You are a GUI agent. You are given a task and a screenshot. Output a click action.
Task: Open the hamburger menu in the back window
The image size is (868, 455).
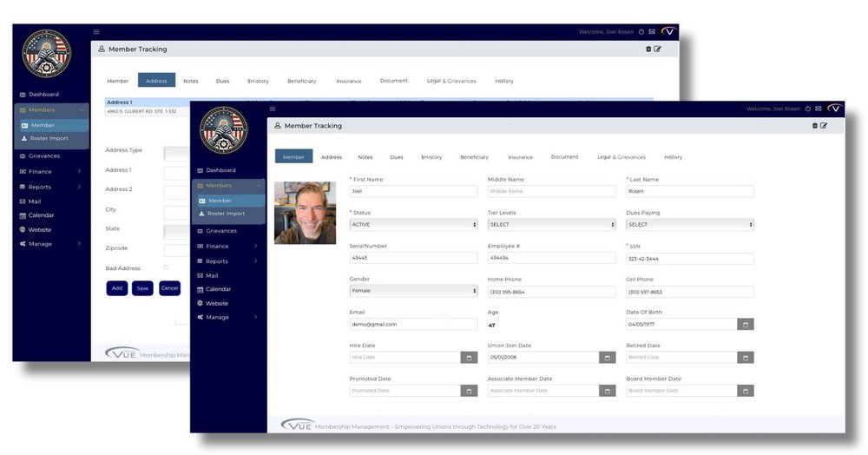point(96,32)
